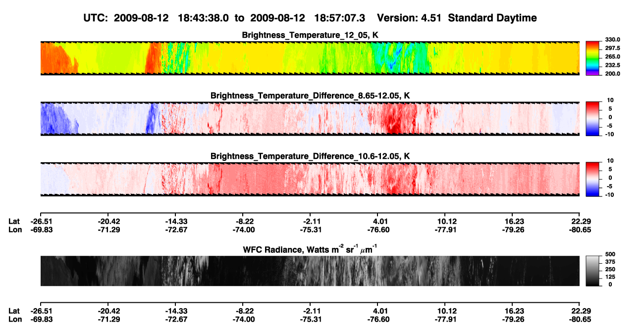
Task: Click the 'UTC:' label in the header
Action: pos(95,18)
